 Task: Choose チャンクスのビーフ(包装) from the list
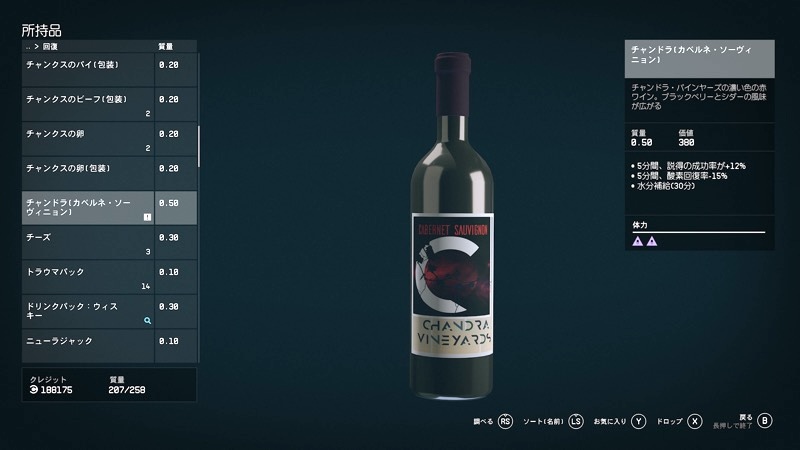[109, 104]
